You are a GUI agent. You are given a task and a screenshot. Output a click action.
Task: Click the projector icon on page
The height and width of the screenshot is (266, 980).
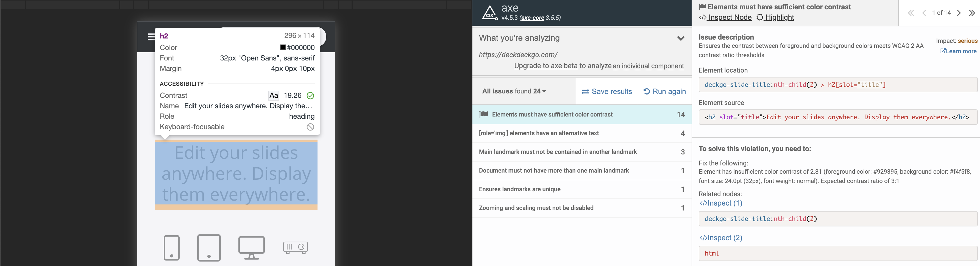coord(295,248)
